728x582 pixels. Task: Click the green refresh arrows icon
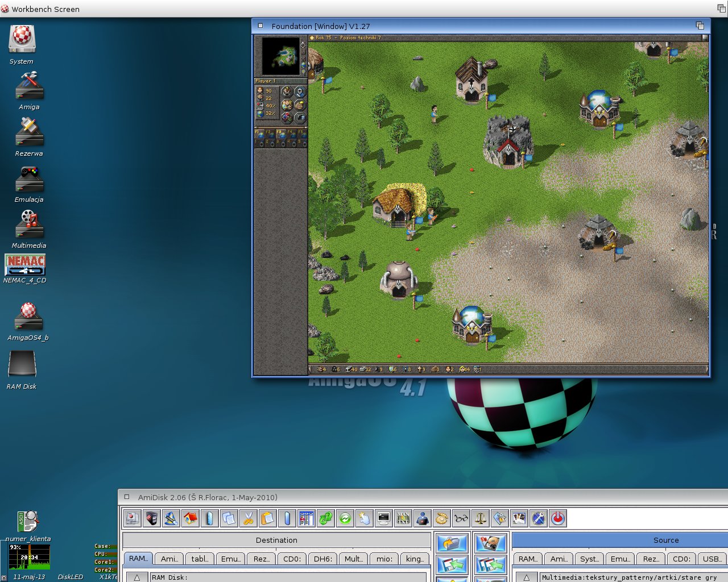(345, 518)
